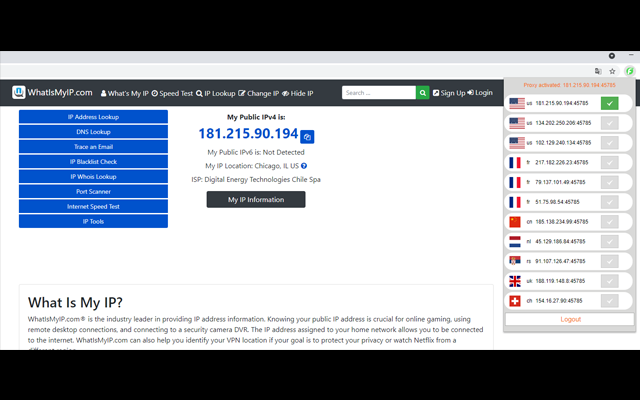640x400 pixels.
Task: Click the My IP Information button
Action: 256,200
